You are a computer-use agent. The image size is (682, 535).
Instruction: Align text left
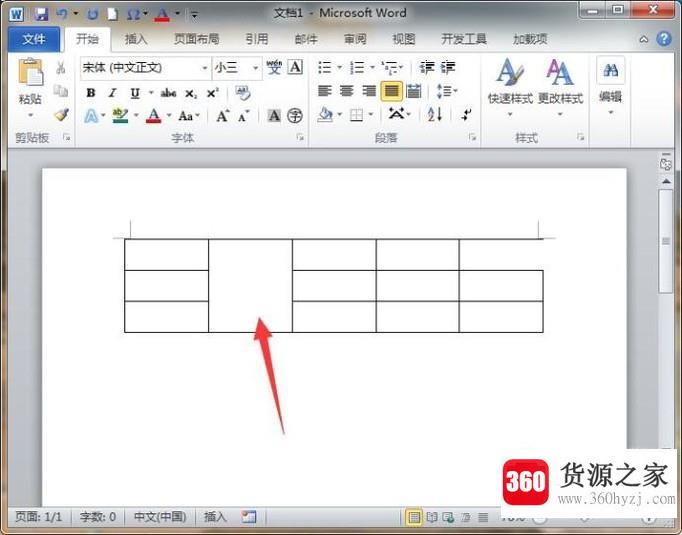click(324, 91)
